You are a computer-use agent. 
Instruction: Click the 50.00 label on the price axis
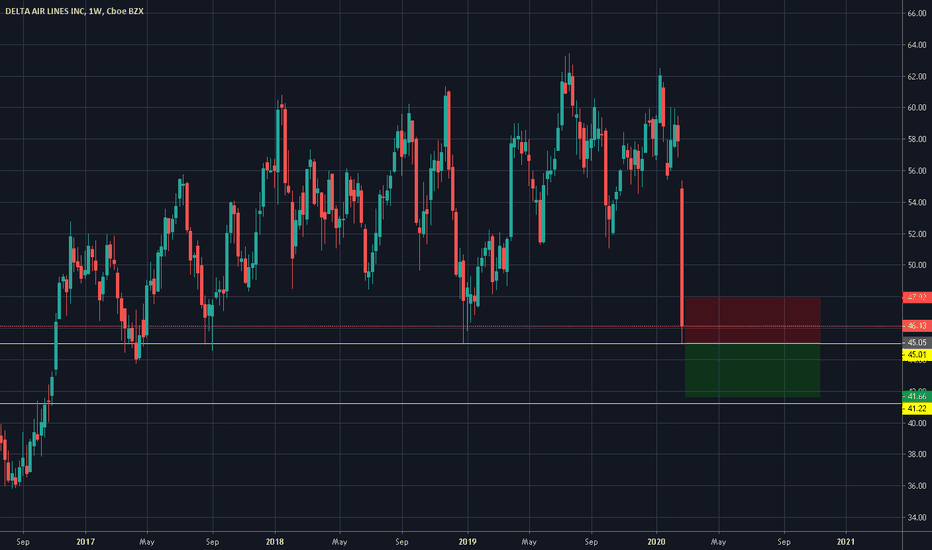917,265
